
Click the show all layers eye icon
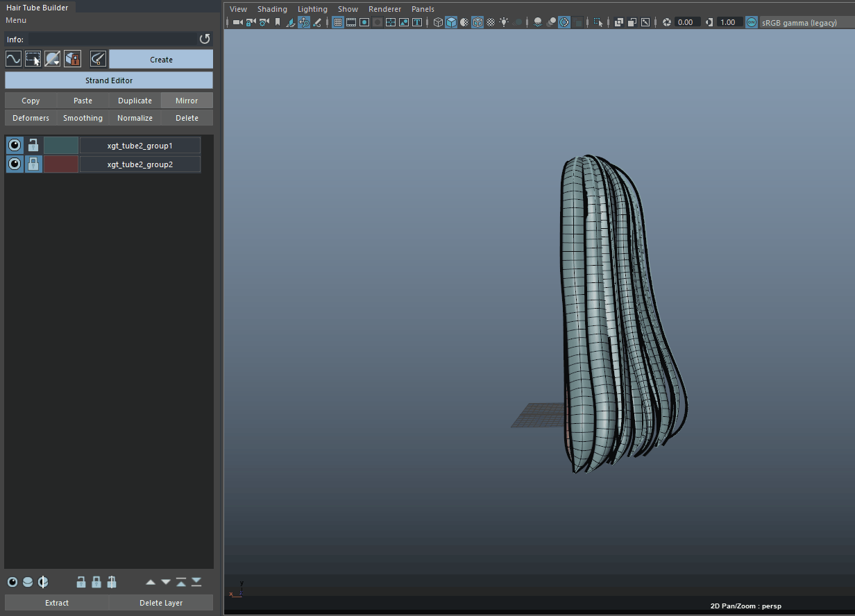[x=12, y=582]
